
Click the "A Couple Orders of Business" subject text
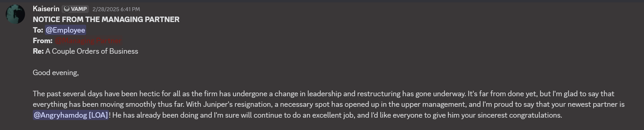(92, 51)
